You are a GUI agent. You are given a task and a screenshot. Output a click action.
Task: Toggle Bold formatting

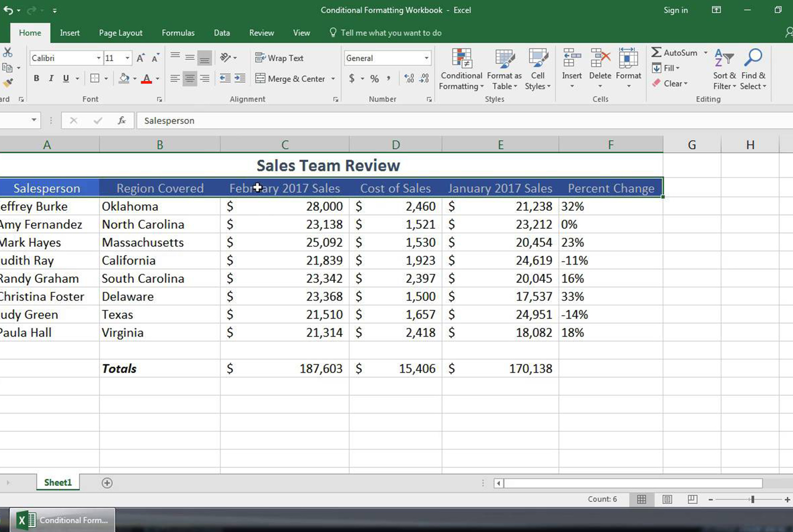(x=37, y=78)
